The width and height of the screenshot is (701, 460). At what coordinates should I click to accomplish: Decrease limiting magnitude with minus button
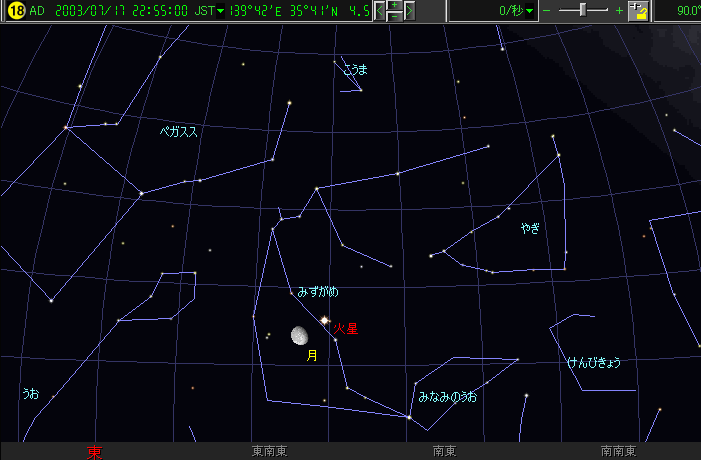coord(394,17)
